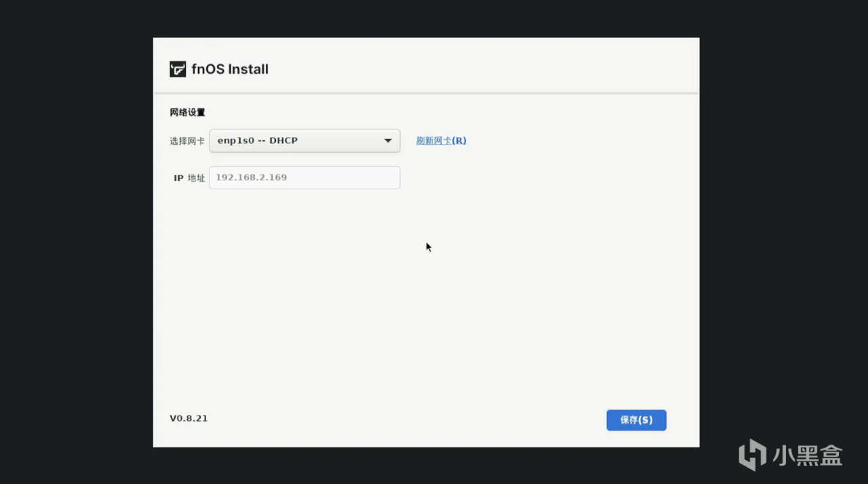Click the V0.8.21 version text

click(x=189, y=418)
